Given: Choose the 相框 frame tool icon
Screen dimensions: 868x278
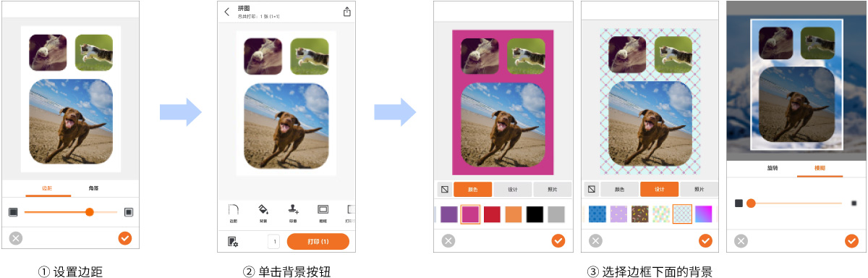Looking at the screenshot, I should tap(323, 210).
